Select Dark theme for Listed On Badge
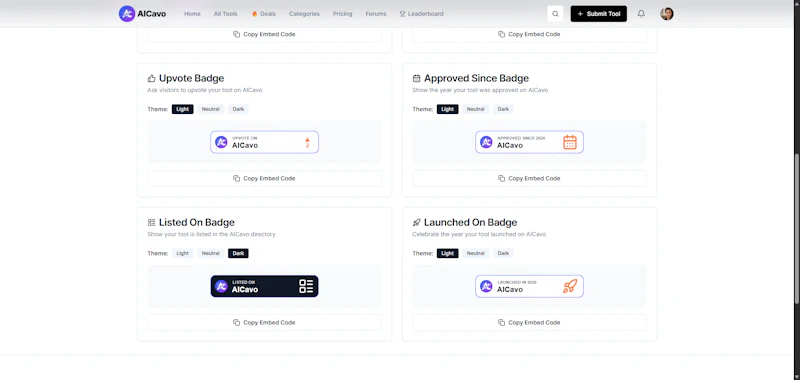Image resolution: width=800 pixels, height=380 pixels. click(x=238, y=253)
